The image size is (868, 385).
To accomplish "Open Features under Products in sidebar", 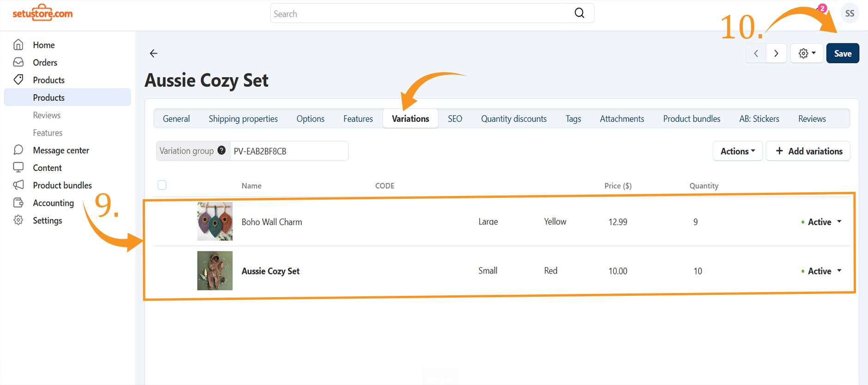I will (x=48, y=133).
